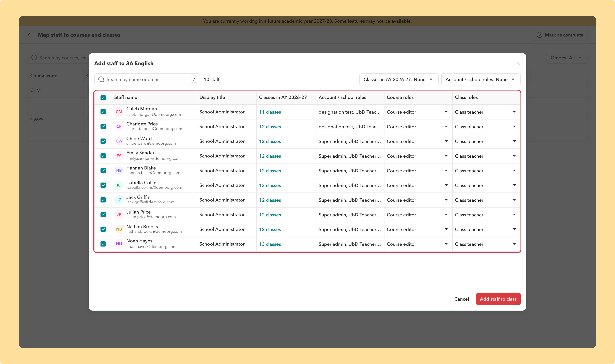Screen dimensions: 615x364
Task: Click Emily Sanders' School Administrator title
Action: (222, 156)
